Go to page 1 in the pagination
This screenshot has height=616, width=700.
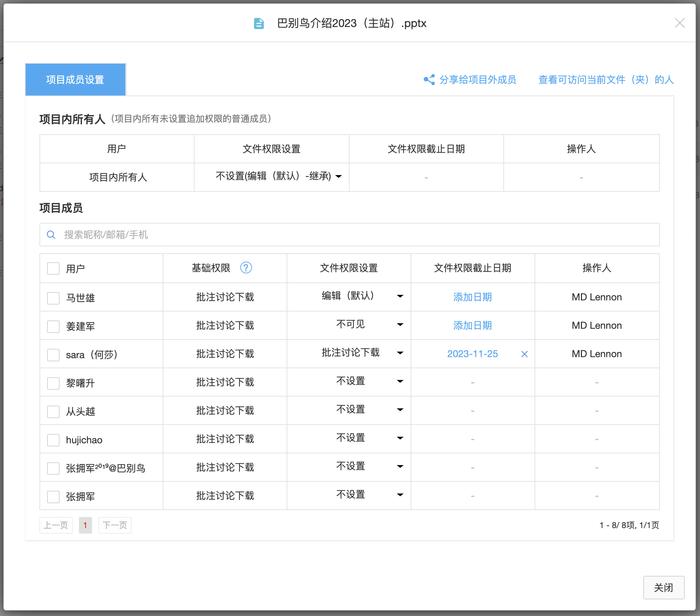tap(85, 525)
